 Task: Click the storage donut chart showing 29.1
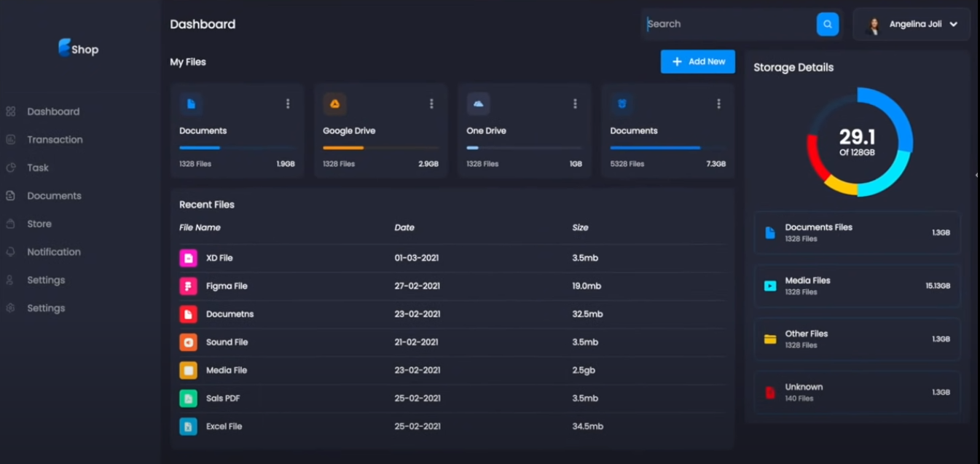(x=860, y=142)
